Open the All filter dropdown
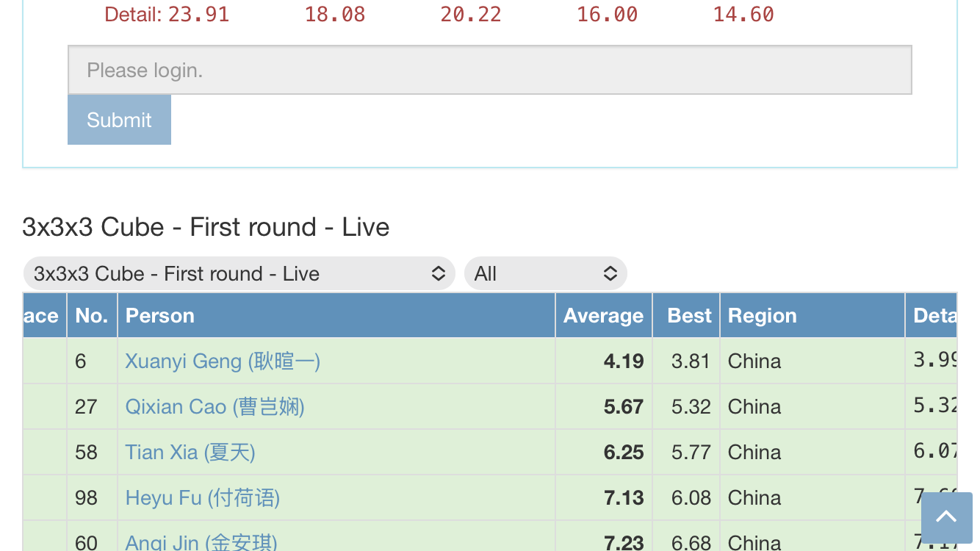 pos(546,274)
